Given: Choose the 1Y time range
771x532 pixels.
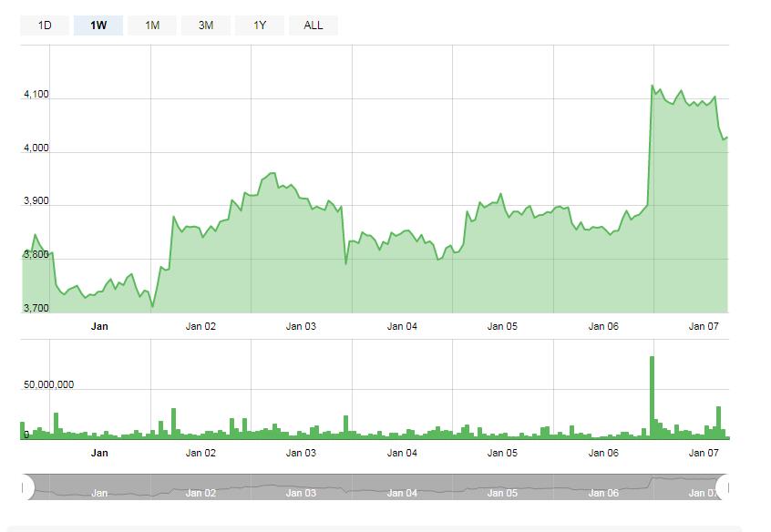Looking at the screenshot, I should coord(260,26).
